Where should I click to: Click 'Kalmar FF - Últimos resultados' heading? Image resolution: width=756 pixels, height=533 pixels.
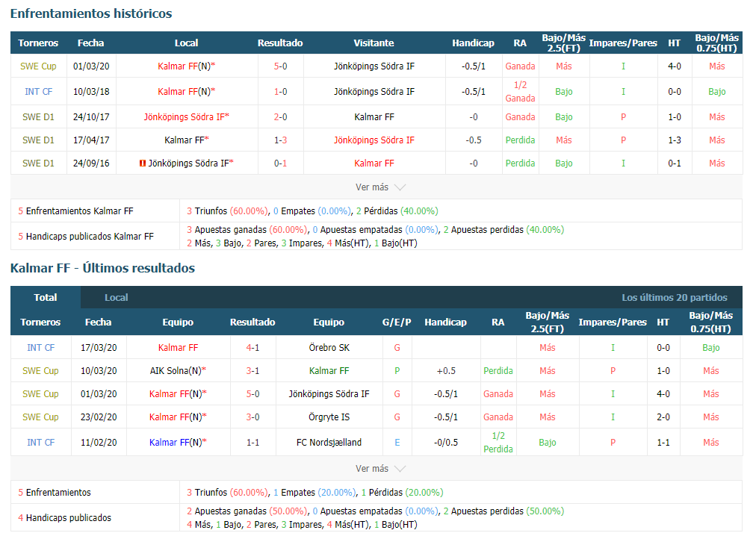click(102, 268)
